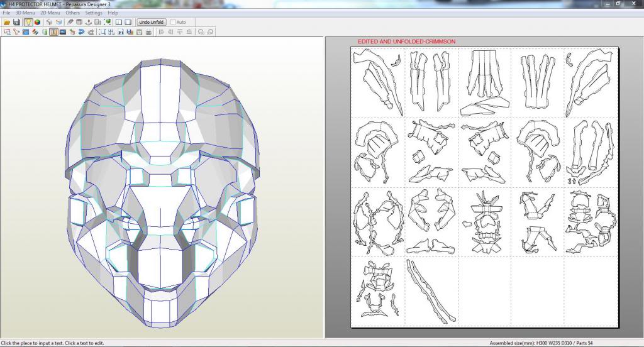Image resolution: width=644 pixels, height=347 pixels.
Task: Click the parts arrangement icon beside selection rectangle
Action: [111, 32]
